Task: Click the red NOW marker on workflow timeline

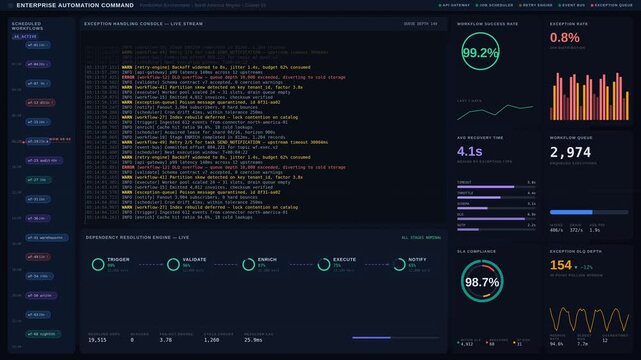Action: coord(60,139)
